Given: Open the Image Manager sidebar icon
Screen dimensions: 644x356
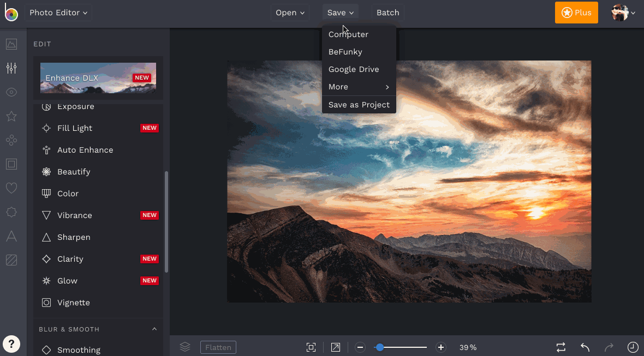Looking at the screenshot, I should 11,44.
